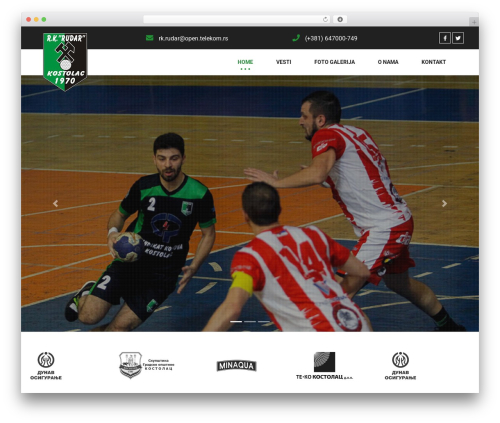This screenshot has width=500, height=423.
Task: Click the (+381) 647000-749 phone number
Action: coord(331,38)
